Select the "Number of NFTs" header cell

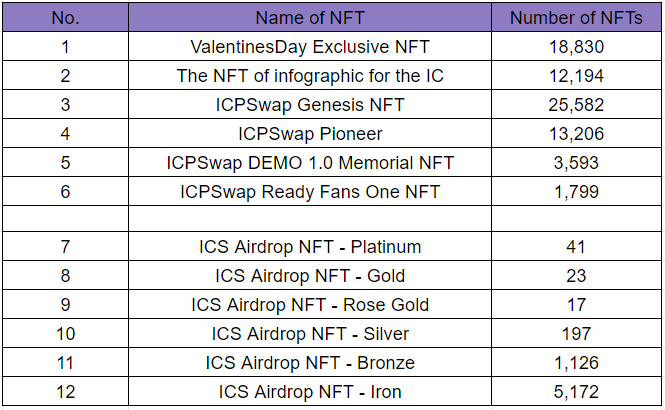point(576,17)
